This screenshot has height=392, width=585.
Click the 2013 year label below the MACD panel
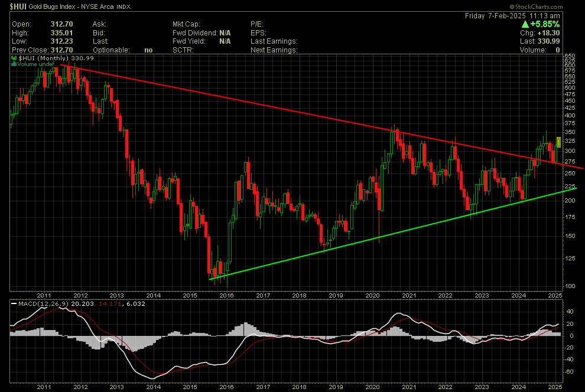pos(117,387)
